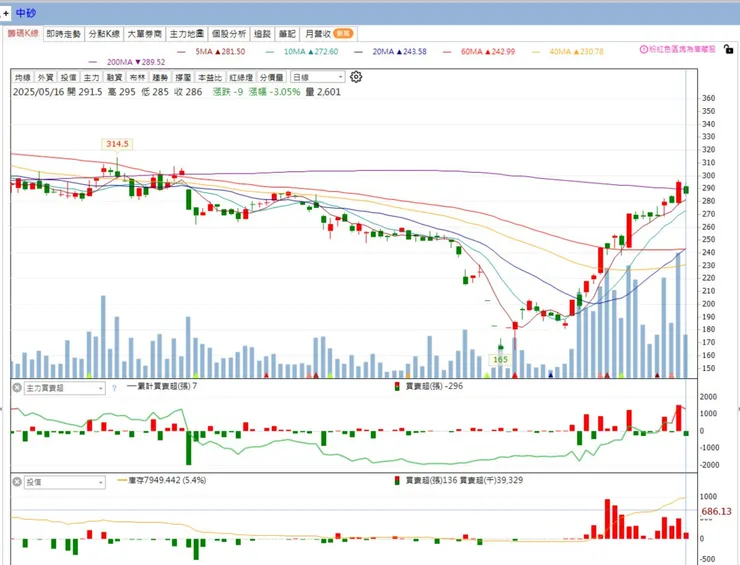Click the unlock padlock icon
This screenshot has height=565, width=740.
point(729,49)
